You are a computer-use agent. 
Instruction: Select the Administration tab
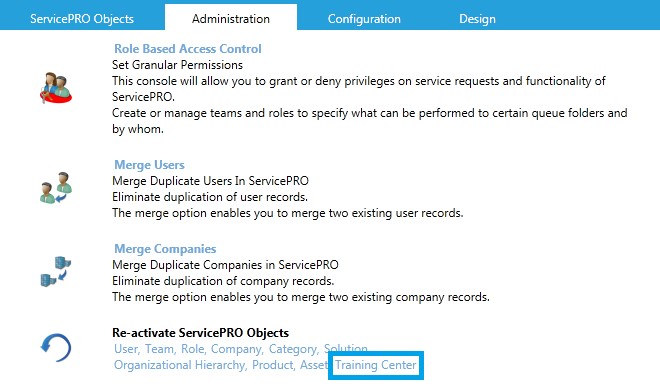pyautogui.click(x=231, y=19)
